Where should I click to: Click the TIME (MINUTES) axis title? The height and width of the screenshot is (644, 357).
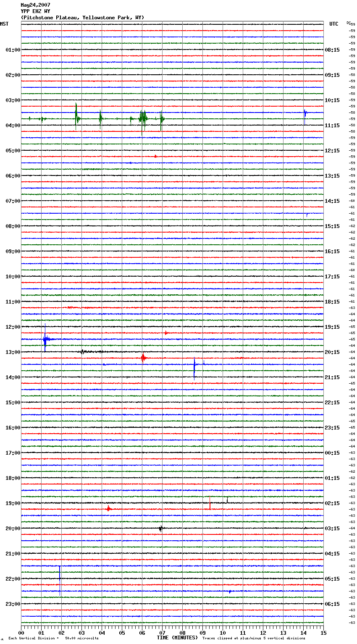pos(177,638)
